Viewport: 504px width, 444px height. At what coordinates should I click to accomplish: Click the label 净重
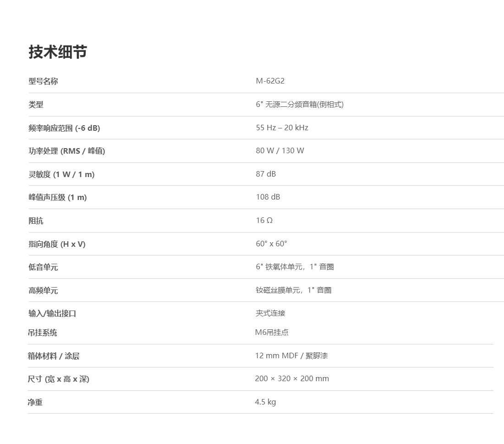coord(35,402)
